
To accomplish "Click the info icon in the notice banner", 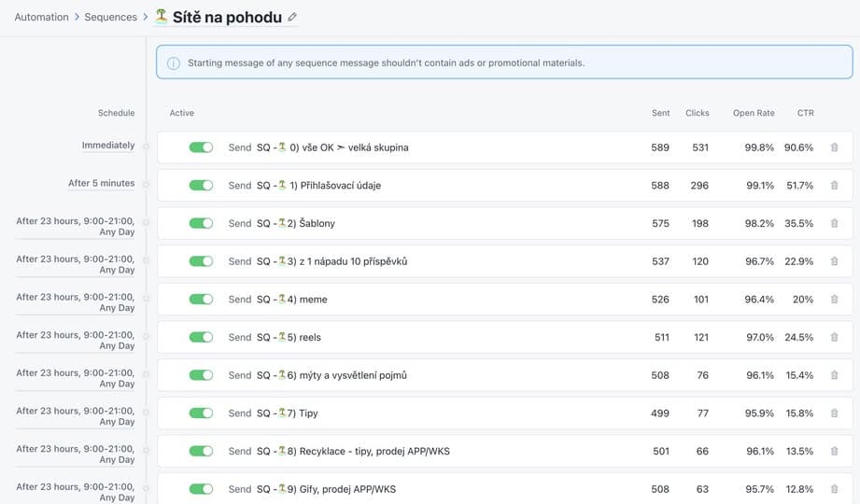I will click(173, 63).
